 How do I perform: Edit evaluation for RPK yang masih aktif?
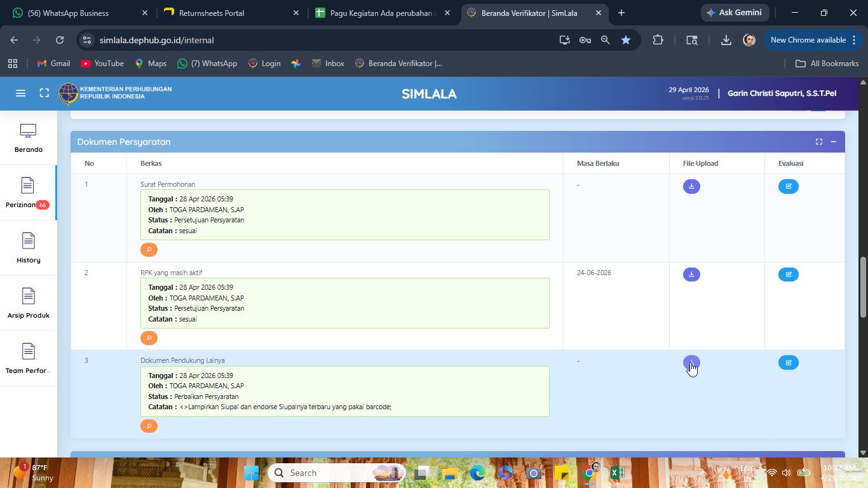pyautogui.click(x=788, y=274)
